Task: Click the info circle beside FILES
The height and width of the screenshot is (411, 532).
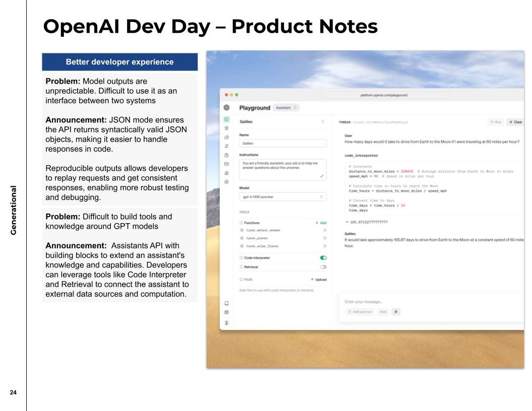Action: click(241, 280)
